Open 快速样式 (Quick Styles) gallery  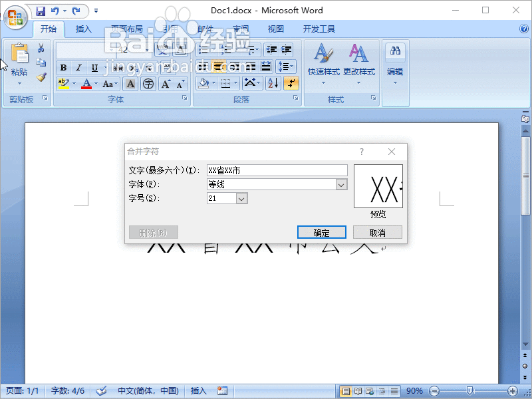coord(324,63)
